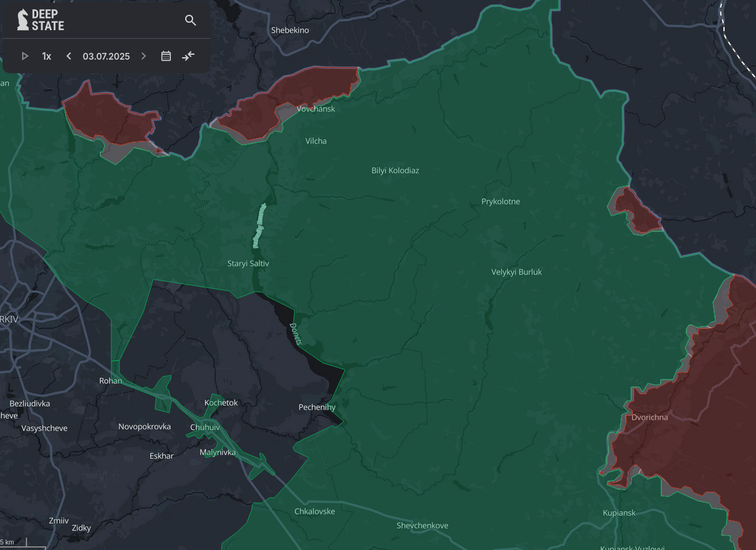Click the Kochetok map label
Screen dimensions: 756x550
pyautogui.click(x=221, y=403)
